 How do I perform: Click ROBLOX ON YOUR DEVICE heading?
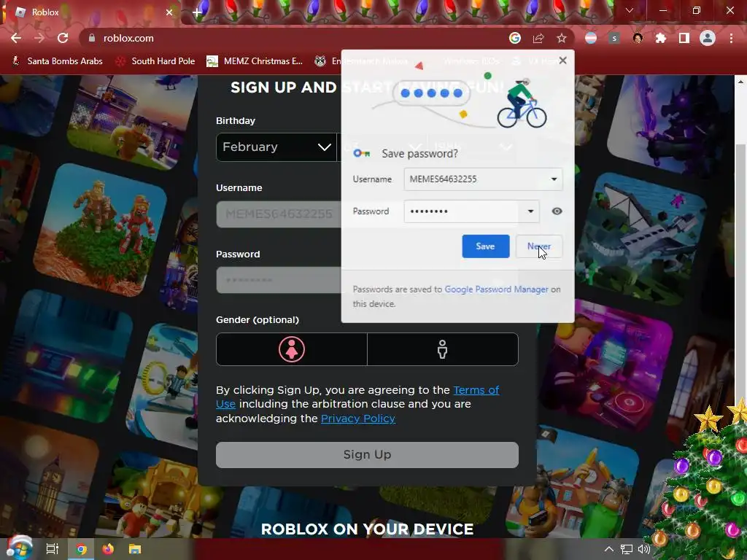pyautogui.click(x=368, y=529)
